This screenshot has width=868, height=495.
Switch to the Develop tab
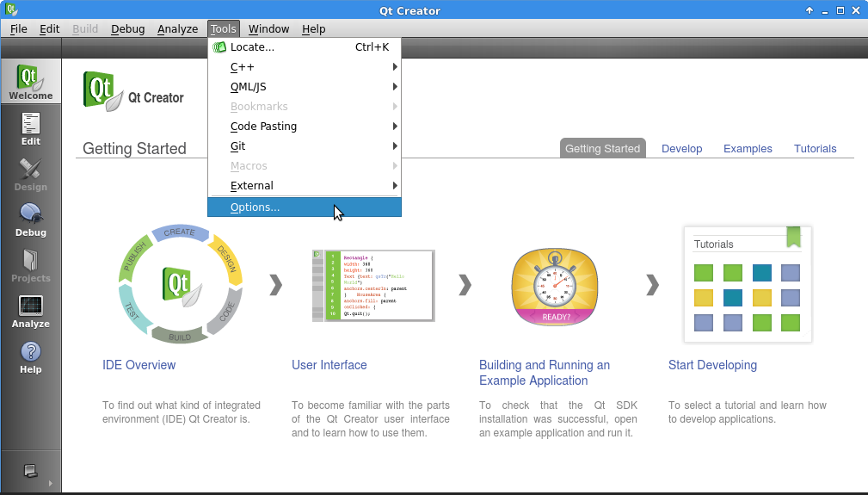coord(681,148)
